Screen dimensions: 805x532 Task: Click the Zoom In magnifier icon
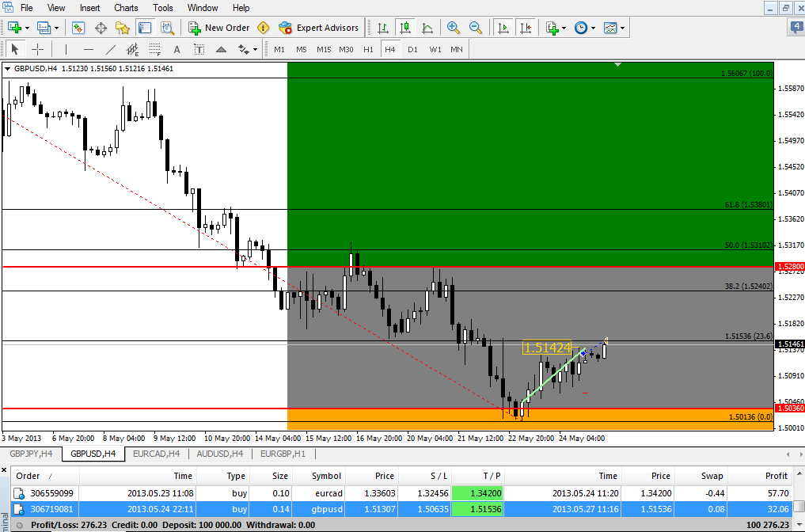(x=454, y=28)
